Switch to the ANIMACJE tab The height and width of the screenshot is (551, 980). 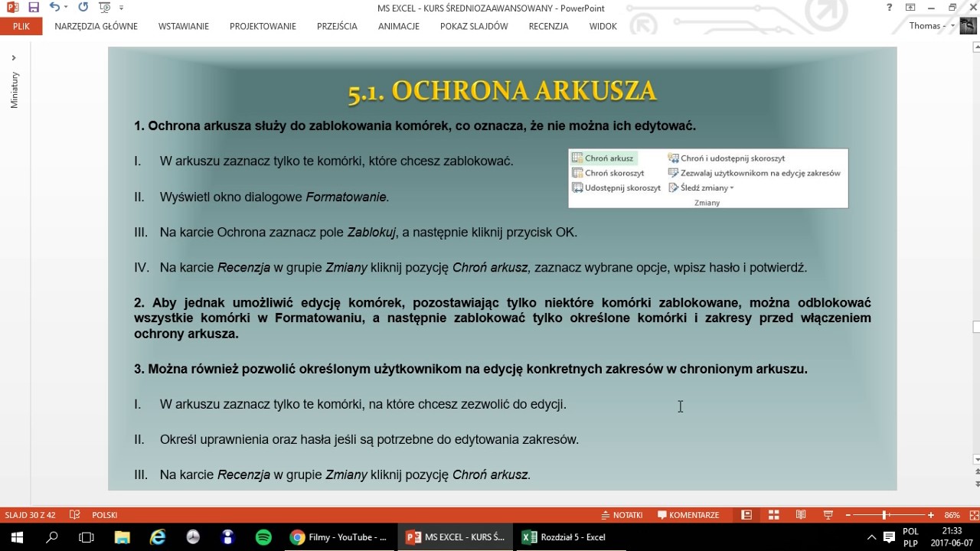(399, 26)
